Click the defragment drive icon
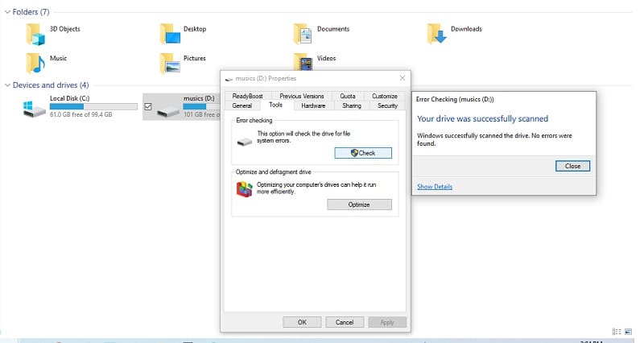 click(x=244, y=189)
